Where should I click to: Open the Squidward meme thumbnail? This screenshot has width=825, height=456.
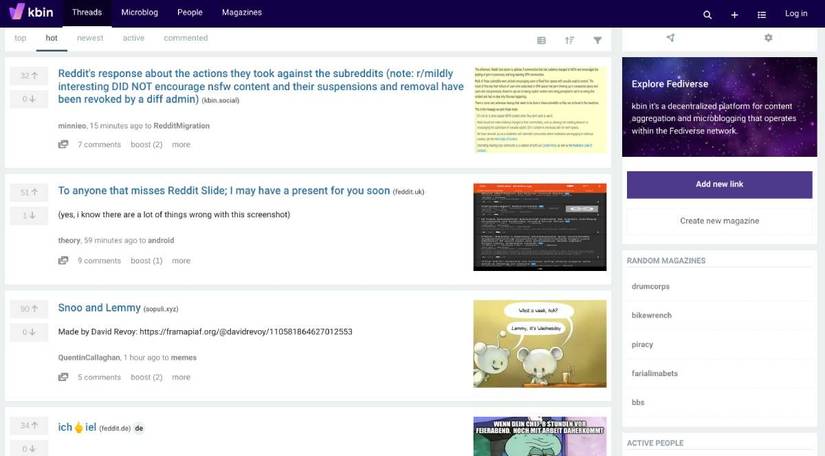coord(540,437)
